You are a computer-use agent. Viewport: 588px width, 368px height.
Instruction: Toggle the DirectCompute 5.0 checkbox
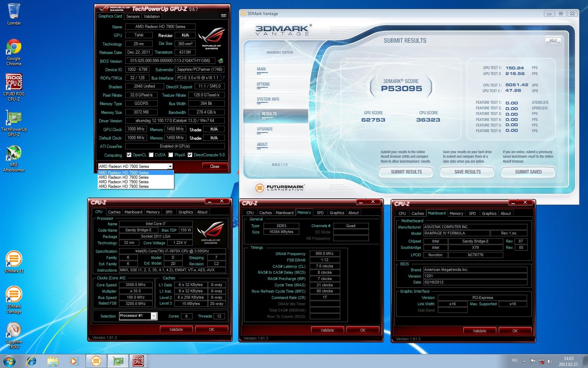(x=190, y=155)
